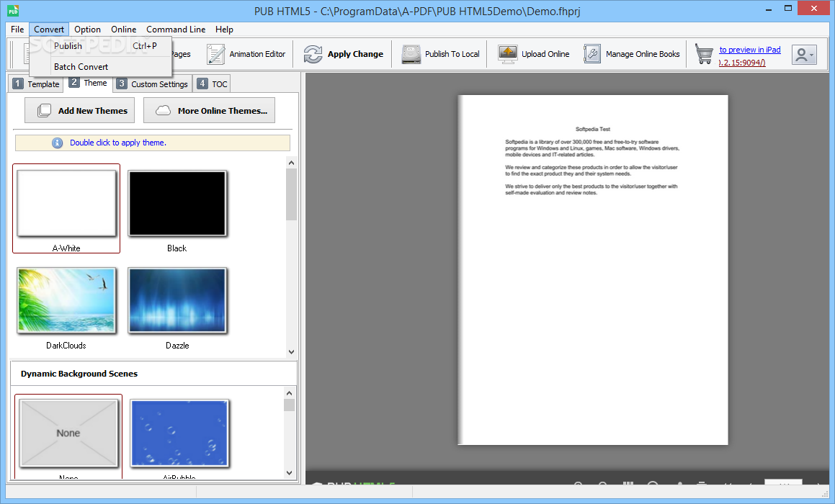835x504 pixels.
Task: Switch to the Custom Settings tab
Action: 153,84
